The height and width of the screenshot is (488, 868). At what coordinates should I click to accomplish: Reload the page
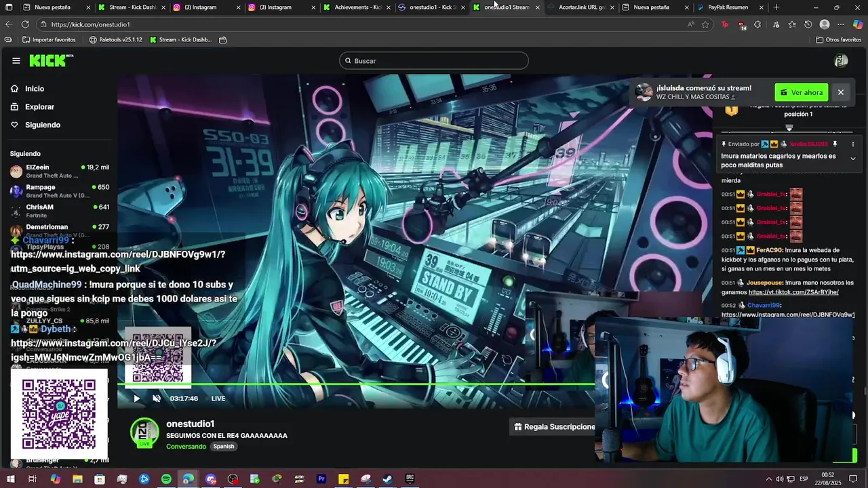pos(25,24)
